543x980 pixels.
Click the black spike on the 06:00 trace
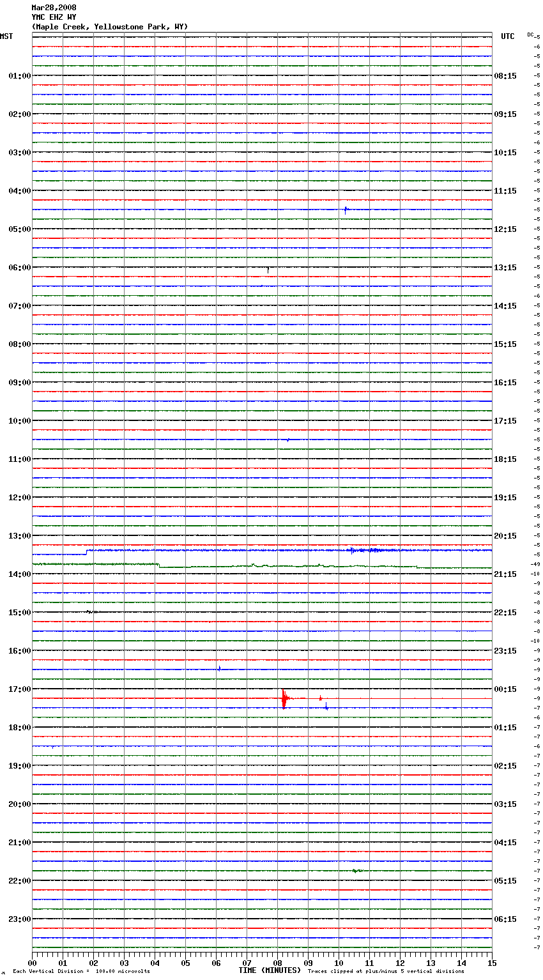click(x=268, y=270)
